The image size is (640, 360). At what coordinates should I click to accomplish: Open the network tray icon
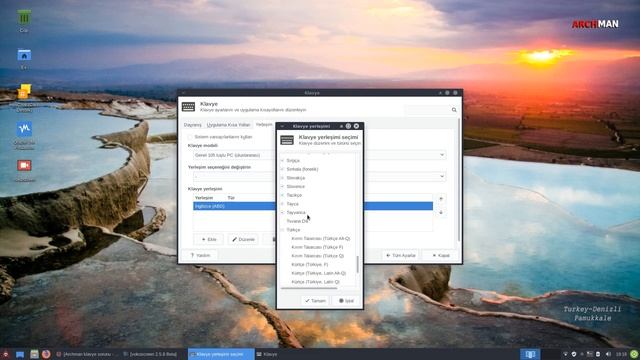tap(565, 354)
